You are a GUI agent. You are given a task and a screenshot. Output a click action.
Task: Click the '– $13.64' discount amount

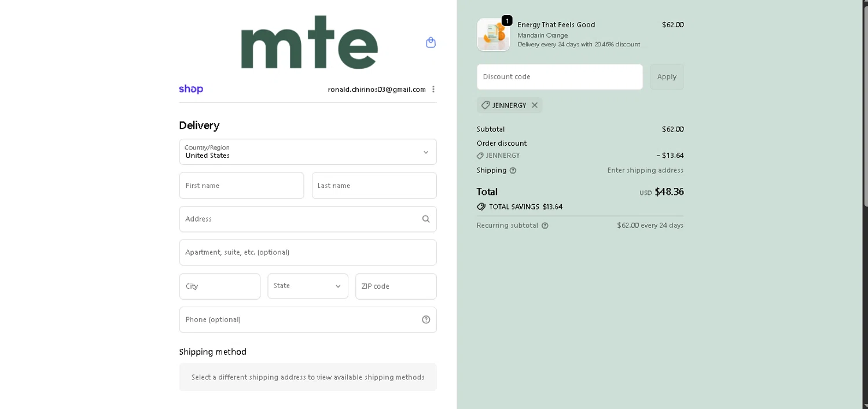click(x=670, y=156)
